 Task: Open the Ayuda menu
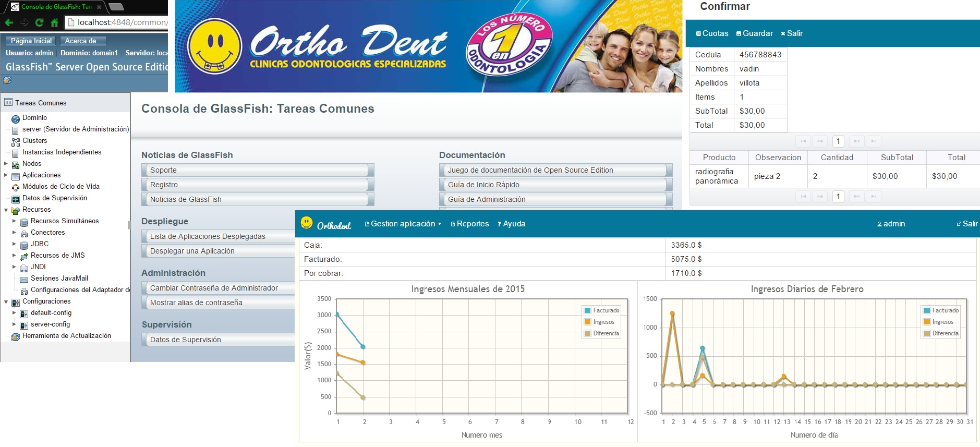pyautogui.click(x=511, y=224)
